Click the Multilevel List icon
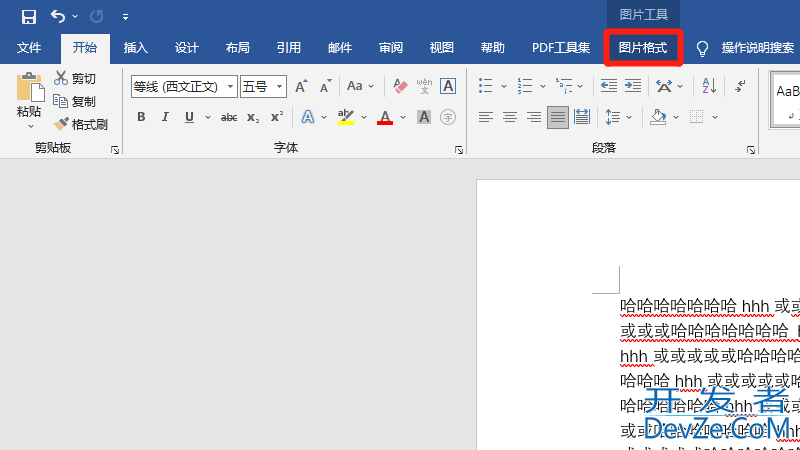800x450 pixels. click(x=564, y=86)
